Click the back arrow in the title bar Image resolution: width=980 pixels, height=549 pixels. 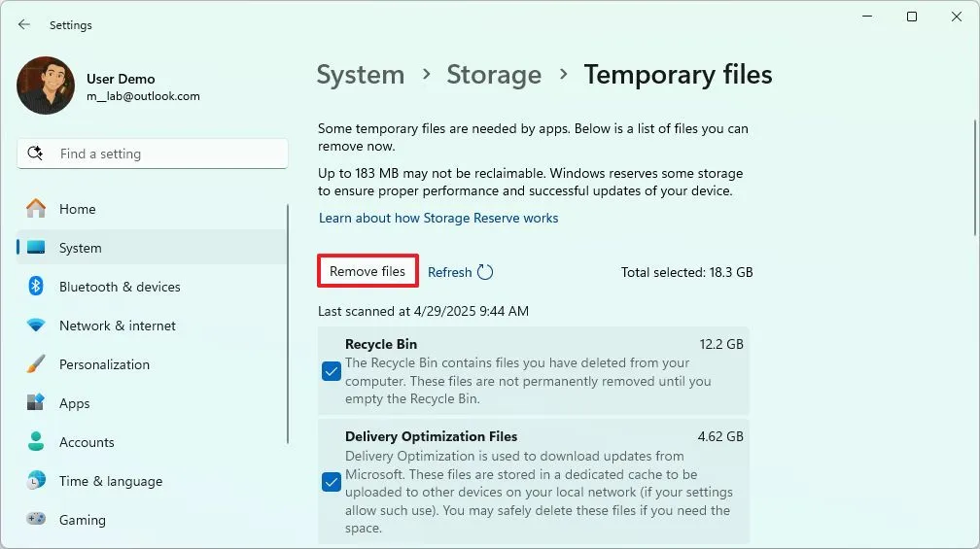point(24,24)
